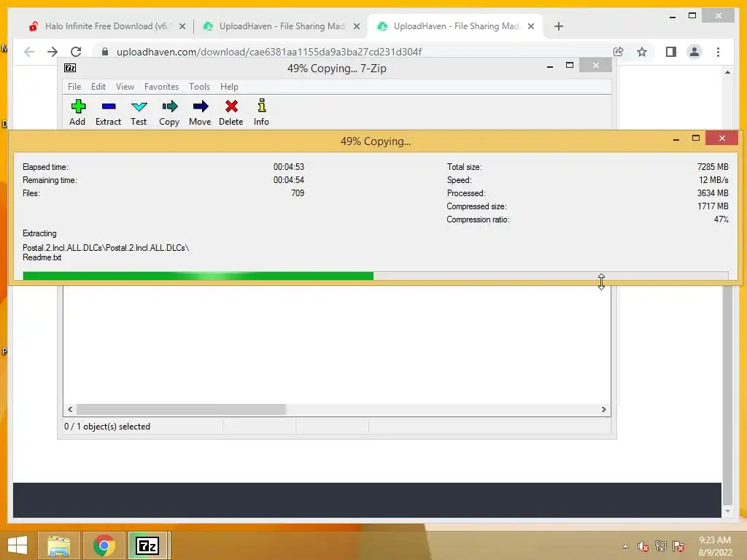Click the '0 / 1 object(s) selected' status text
747x560 pixels.
click(x=107, y=426)
